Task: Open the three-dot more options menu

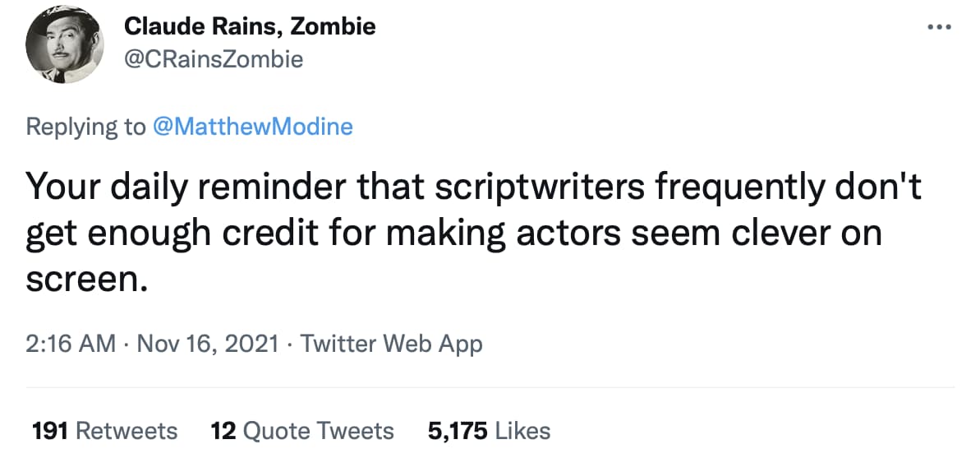Action: pyautogui.click(x=940, y=27)
